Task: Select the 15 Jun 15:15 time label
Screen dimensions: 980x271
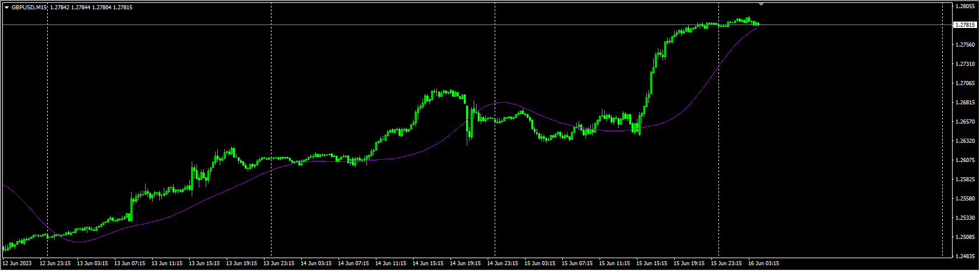Action: pyautogui.click(x=651, y=263)
